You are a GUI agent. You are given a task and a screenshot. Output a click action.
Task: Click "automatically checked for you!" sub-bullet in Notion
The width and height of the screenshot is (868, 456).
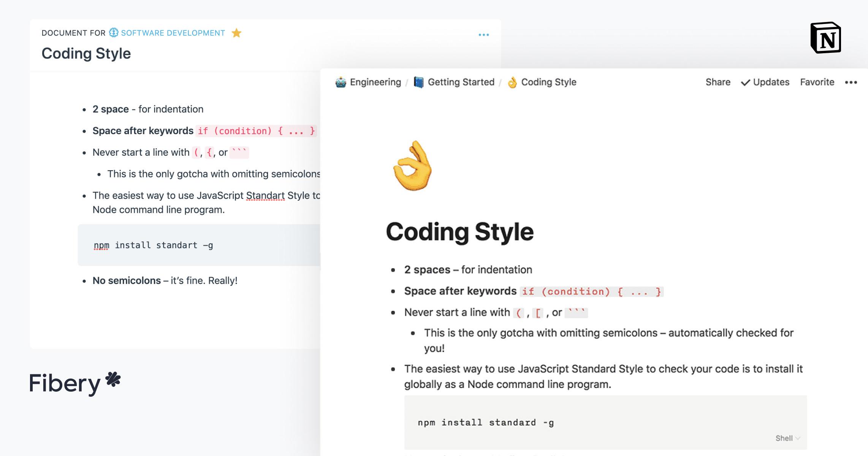(609, 340)
